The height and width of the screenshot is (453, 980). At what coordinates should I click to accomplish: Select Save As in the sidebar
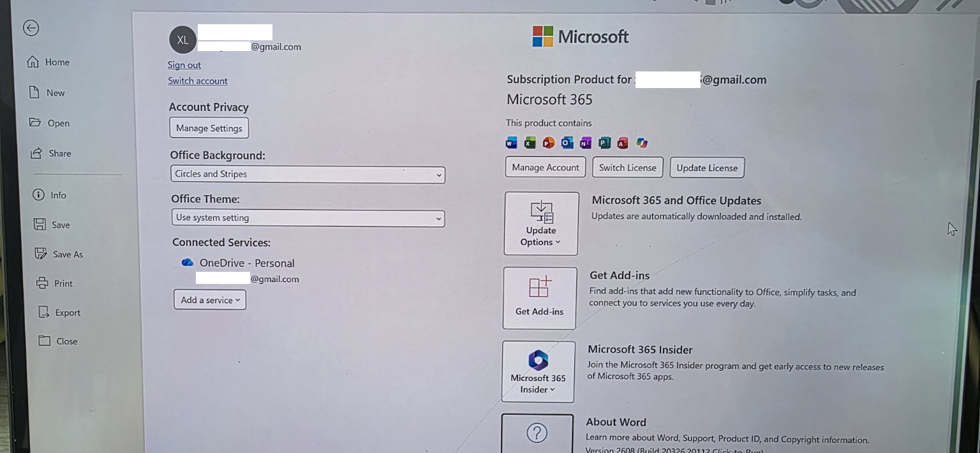click(x=59, y=254)
